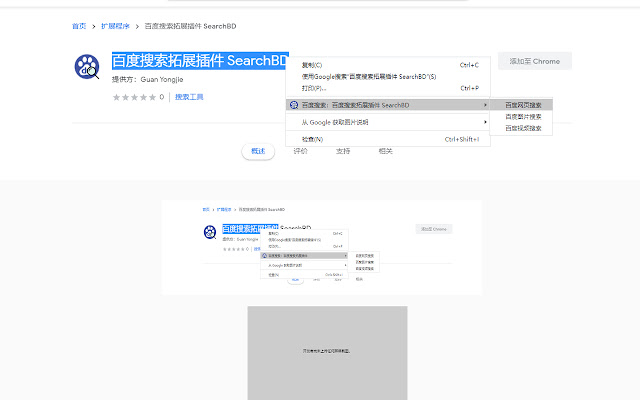
Task: Open the 搜索工具 category link
Action: 189,97
